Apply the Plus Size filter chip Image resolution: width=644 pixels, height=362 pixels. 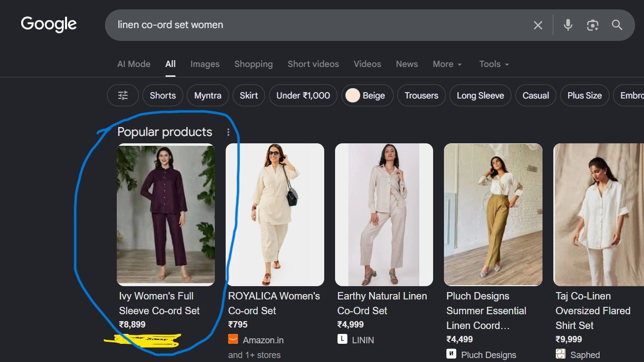[584, 96]
